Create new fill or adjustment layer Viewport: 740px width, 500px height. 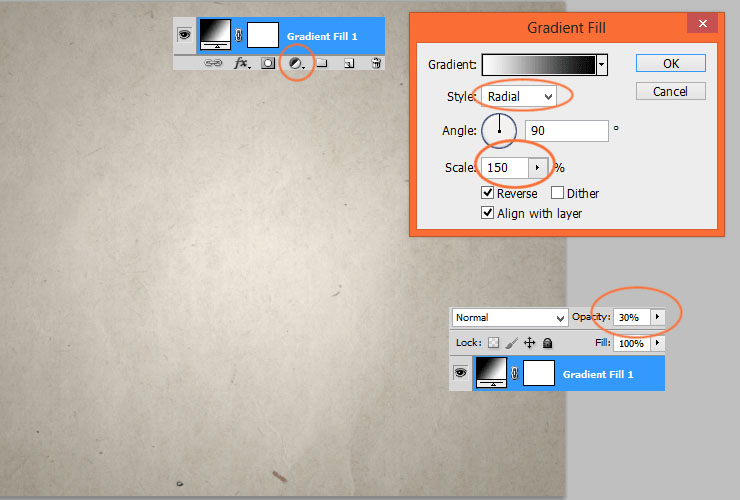point(296,63)
